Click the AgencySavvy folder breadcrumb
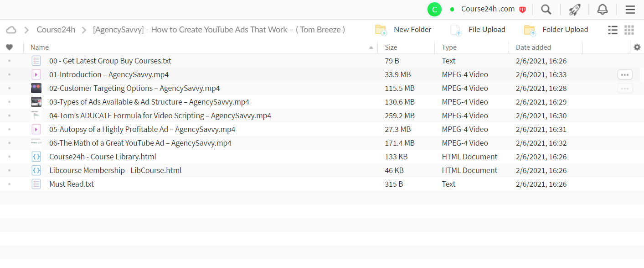644x268 pixels. (219, 30)
